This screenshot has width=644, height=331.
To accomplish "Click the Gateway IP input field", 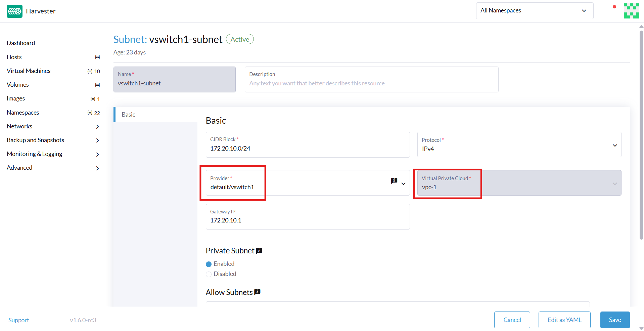I will click(307, 220).
